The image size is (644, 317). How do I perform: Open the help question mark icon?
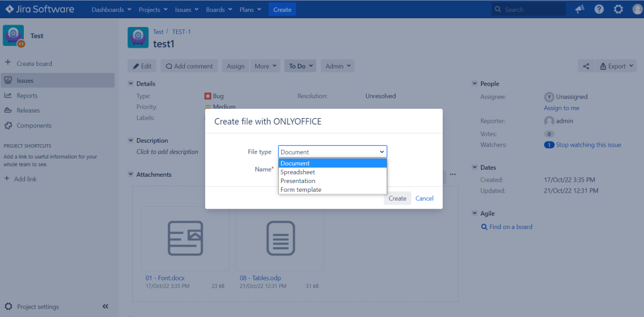click(599, 9)
